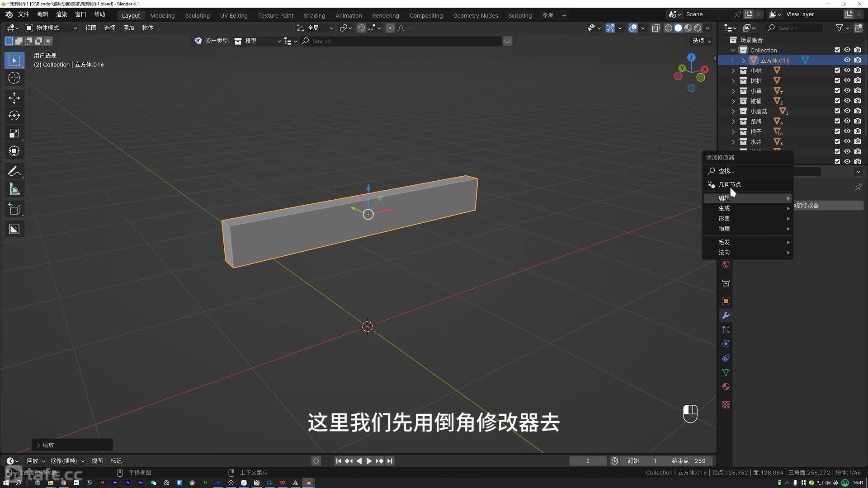This screenshot has height=488, width=868.
Task: Open the 文件 menu
Action: pyautogui.click(x=24, y=14)
